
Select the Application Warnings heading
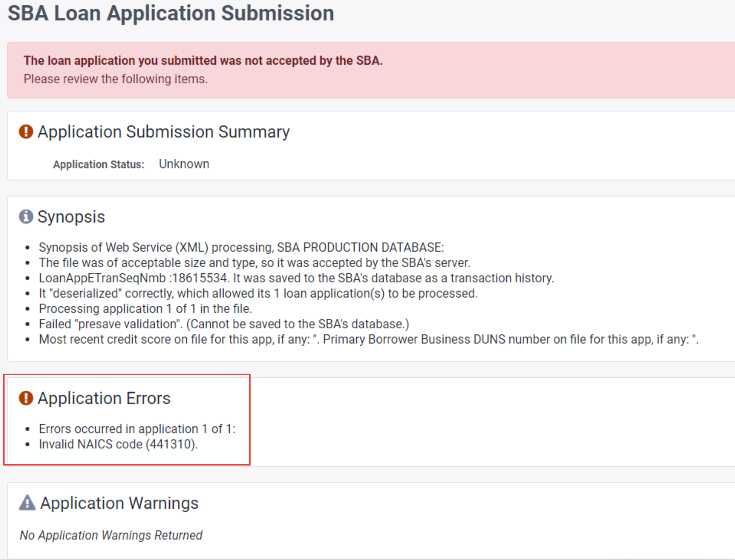[x=119, y=503]
